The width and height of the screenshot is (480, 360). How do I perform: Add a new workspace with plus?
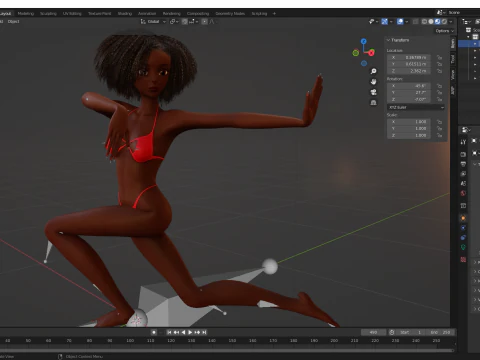pos(274,14)
